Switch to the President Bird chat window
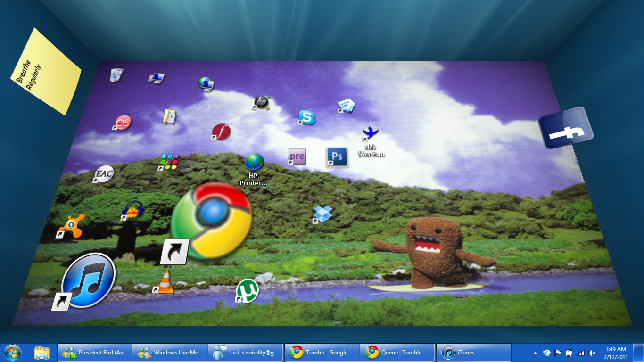Image resolution: width=644 pixels, height=362 pixels. [x=95, y=352]
